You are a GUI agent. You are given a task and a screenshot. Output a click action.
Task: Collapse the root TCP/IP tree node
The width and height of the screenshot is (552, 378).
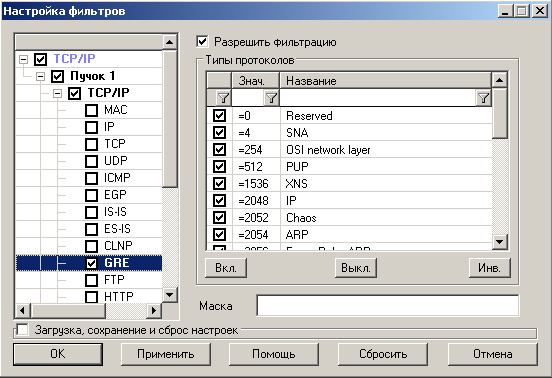click(x=24, y=59)
